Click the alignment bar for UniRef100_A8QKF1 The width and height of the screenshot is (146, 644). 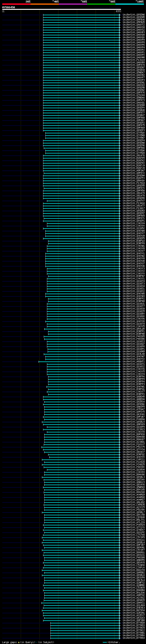79,361
